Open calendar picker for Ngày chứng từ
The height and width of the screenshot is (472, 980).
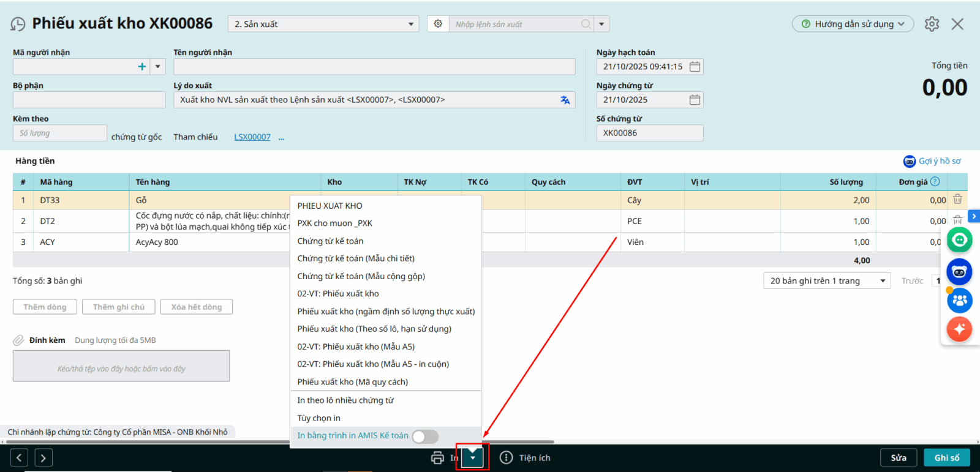(695, 100)
